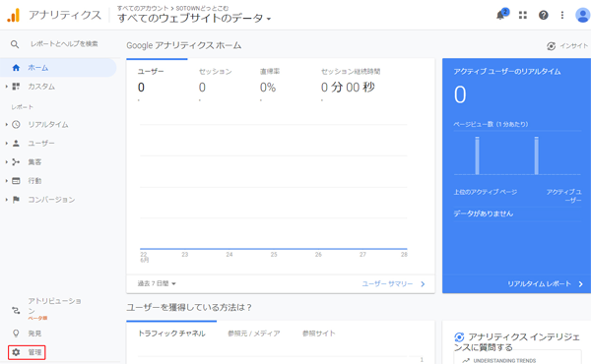Image resolution: width=591 pixels, height=364 pixels.
Task: Open the すべてのウェブサイトのデータ view selector
Action: [x=194, y=18]
